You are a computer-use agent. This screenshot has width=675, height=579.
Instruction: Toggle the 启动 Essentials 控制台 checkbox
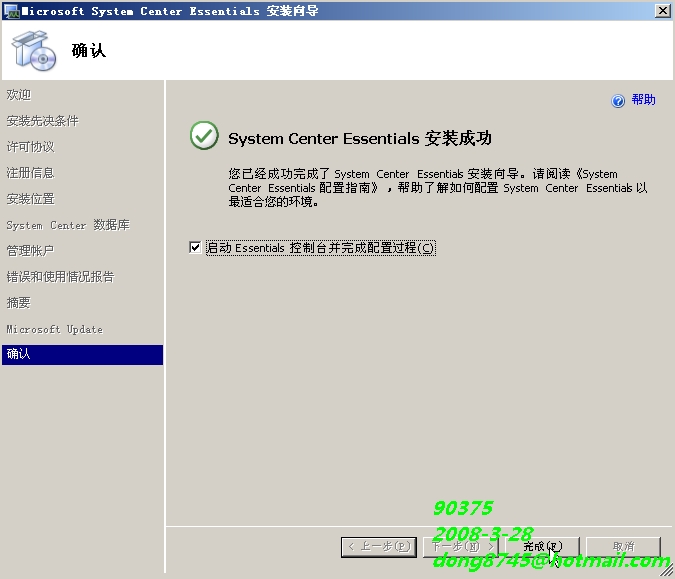195,248
